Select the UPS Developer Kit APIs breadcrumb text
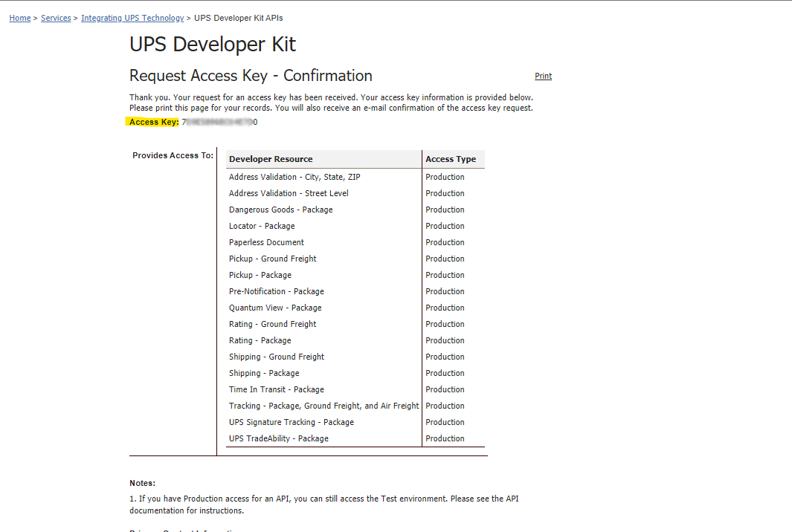 coord(239,18)
